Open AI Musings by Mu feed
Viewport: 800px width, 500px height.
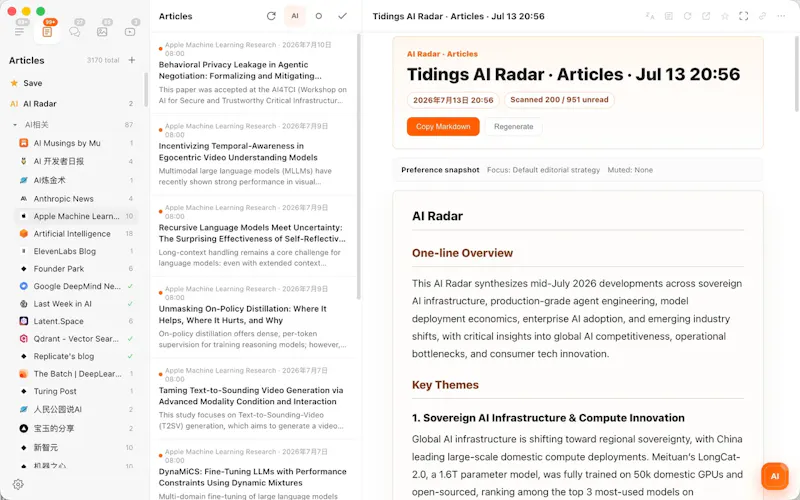tap(76, 143)
